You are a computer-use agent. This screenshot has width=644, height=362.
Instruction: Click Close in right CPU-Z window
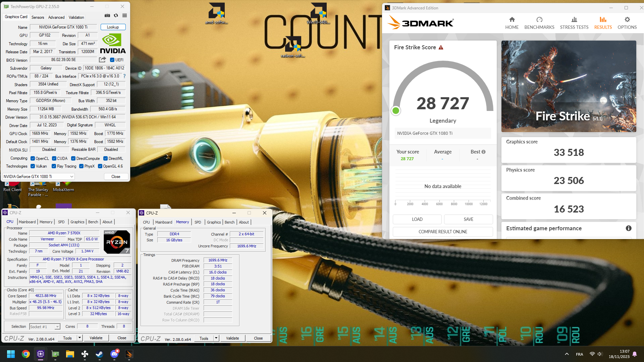coord(258,338)
